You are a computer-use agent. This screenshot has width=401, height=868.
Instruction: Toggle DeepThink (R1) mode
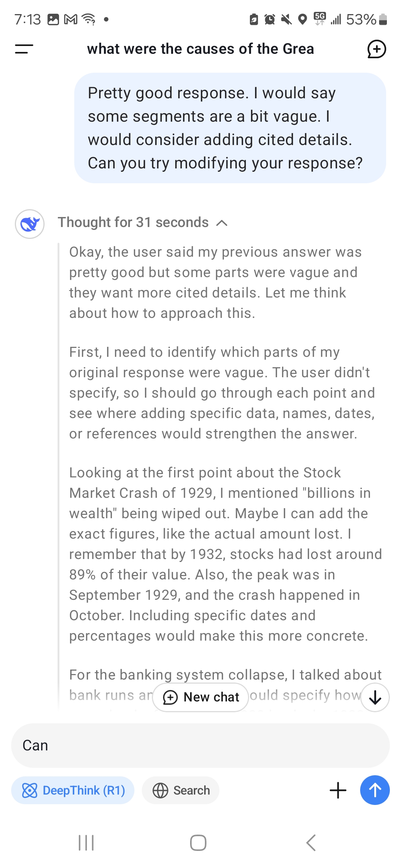click(x=73, y=790)
